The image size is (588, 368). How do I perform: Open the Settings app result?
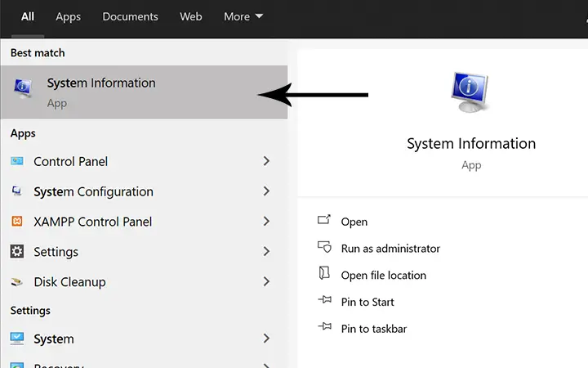(144, 252)
